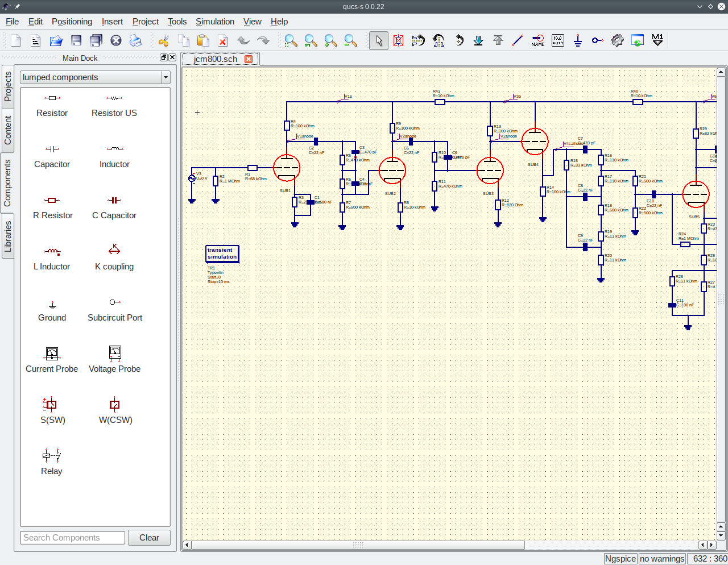Click the horizontal schematic scrollbar
Viewport: 728px width, 565px height.
358,545
